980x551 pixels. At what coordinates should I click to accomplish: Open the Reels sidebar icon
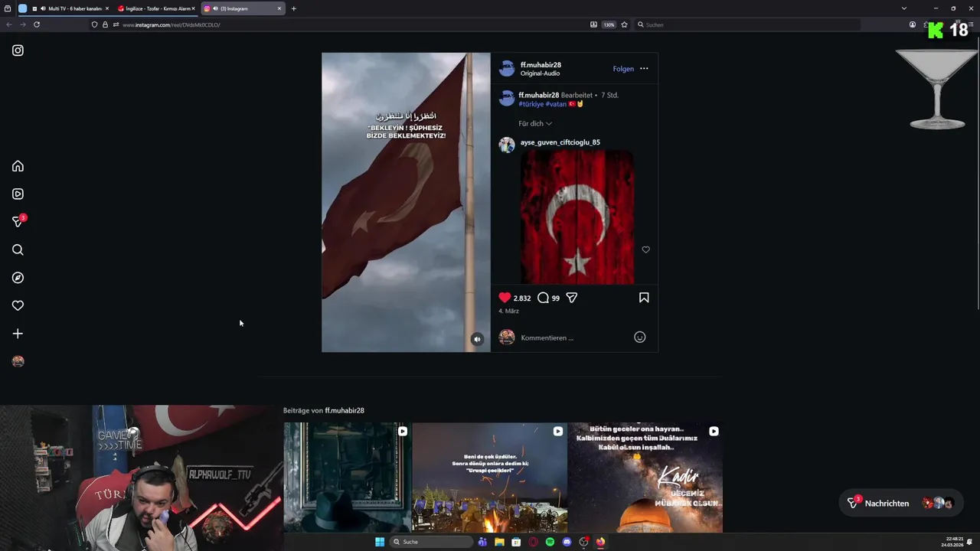[x=18, y=194]
